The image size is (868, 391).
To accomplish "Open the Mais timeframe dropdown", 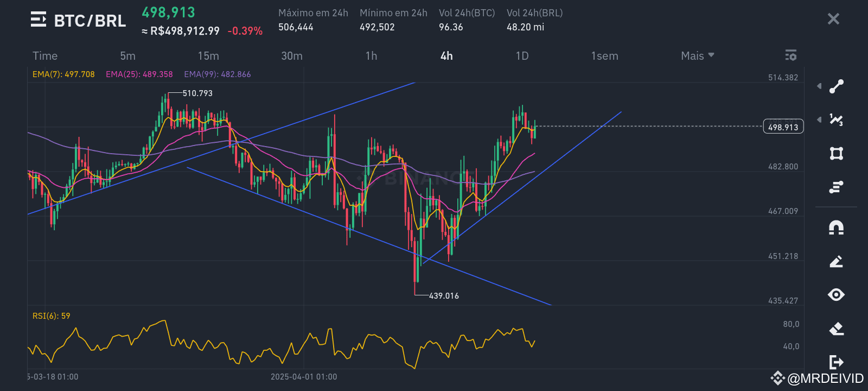I will pos(698,56).
